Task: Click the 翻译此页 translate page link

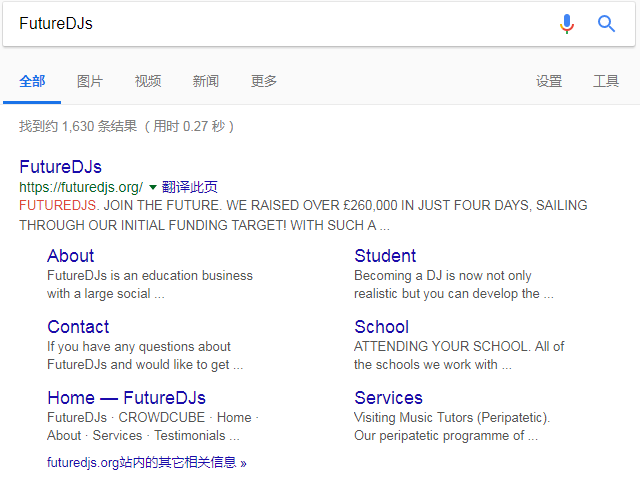Action: (x=190, y=187)
